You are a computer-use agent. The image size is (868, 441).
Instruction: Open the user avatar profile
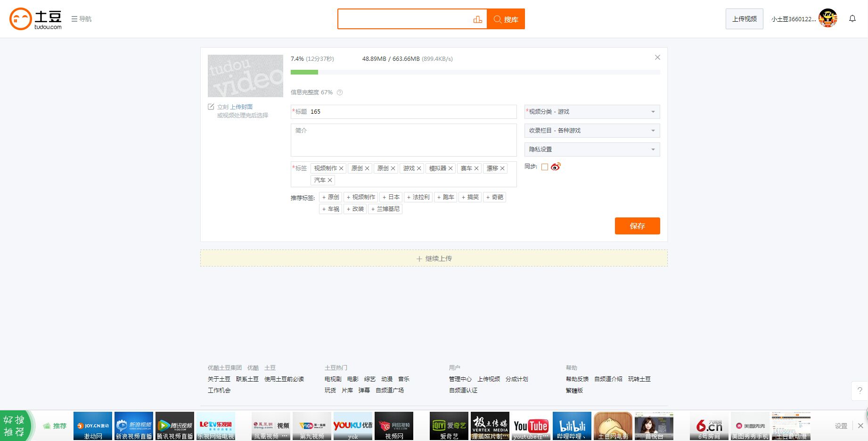pos(828,18)
